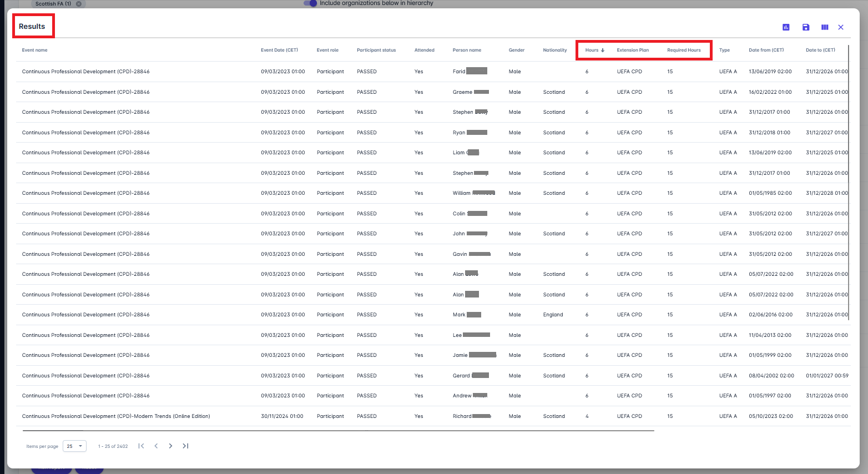
Task: Click the Extension Plan column header
Action: 633,50
